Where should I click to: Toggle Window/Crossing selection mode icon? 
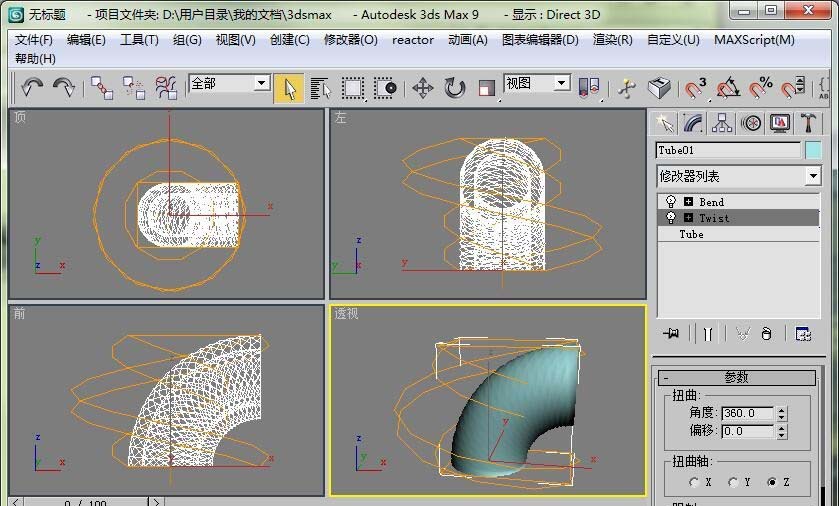click(x=385, y=88)
